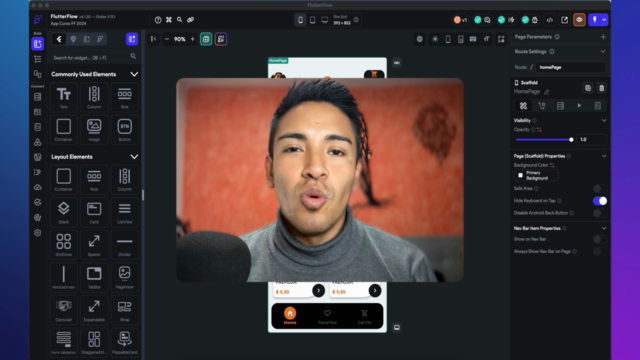This screenshot has width=640, height=360.
Task: Select the Stack widget
Action: point(64,212)
